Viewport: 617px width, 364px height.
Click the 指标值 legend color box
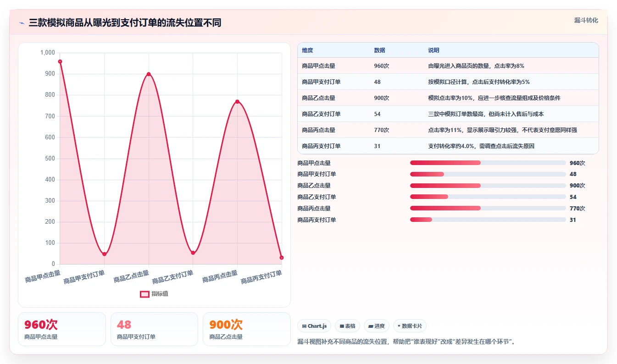pos(145,294)
